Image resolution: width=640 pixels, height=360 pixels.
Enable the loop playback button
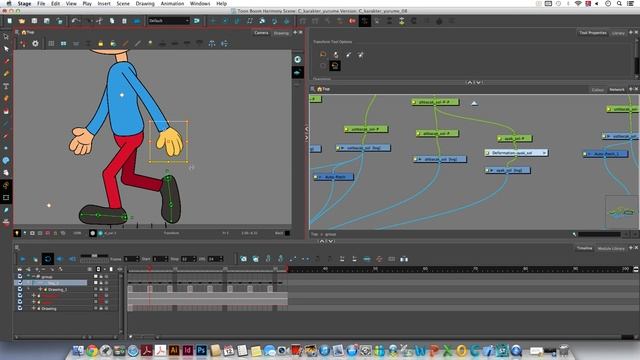click(47, 259)
